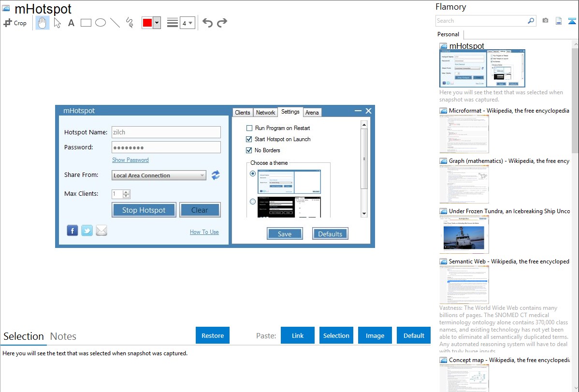Select the Crop tool
Screen dimensions: 579x392
point(15,23)
